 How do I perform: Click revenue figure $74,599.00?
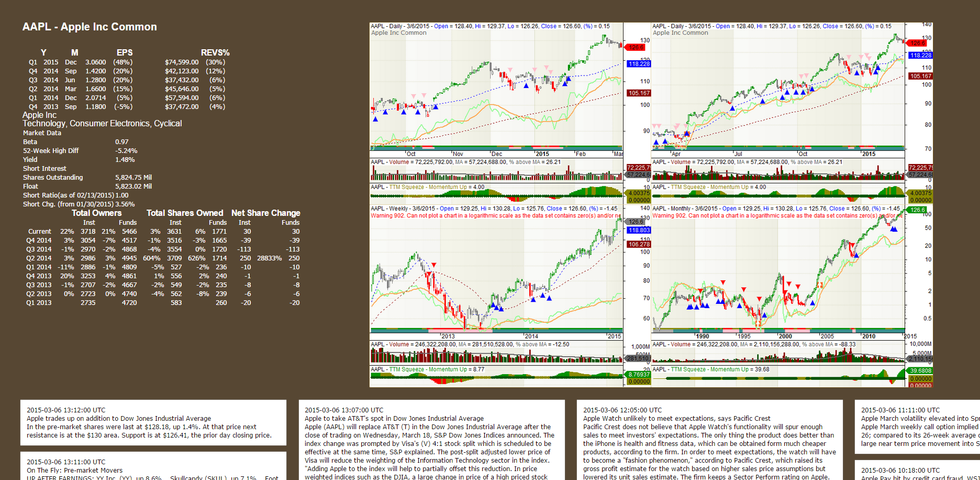[182, 62]
